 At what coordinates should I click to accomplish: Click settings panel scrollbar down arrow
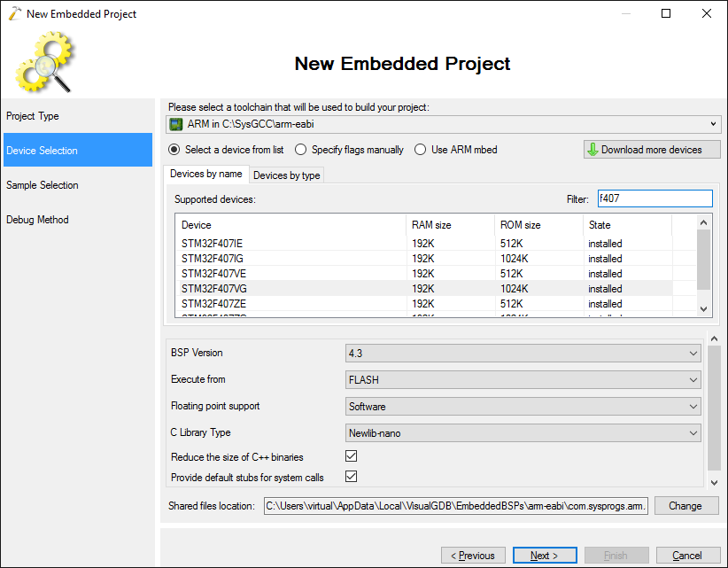pyautogui.click(x=714, y=483)
